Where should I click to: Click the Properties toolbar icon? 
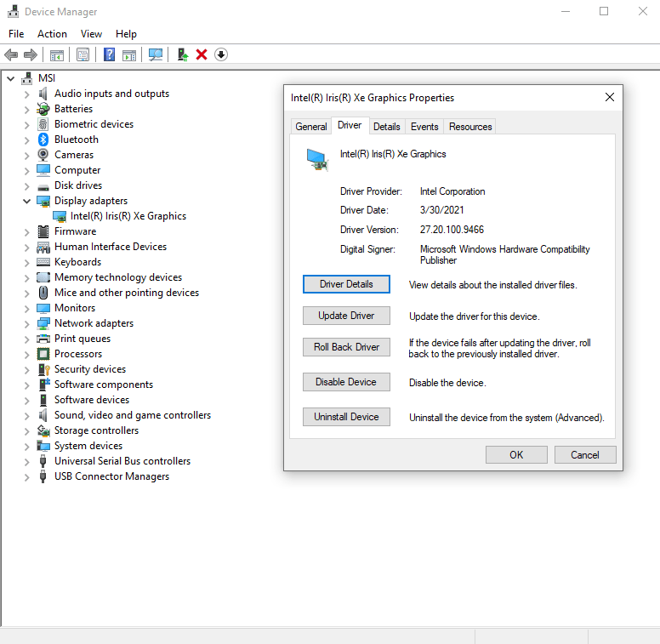(82, 54)
